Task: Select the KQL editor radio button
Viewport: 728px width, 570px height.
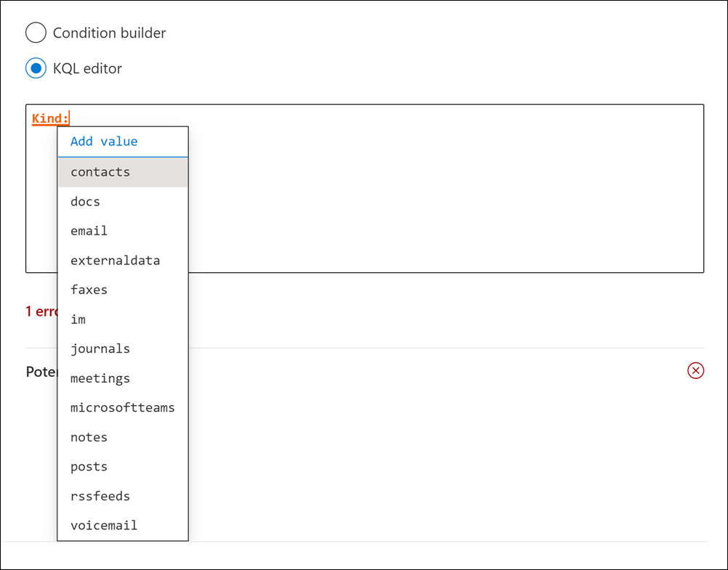Action: [x=36, y=68]
